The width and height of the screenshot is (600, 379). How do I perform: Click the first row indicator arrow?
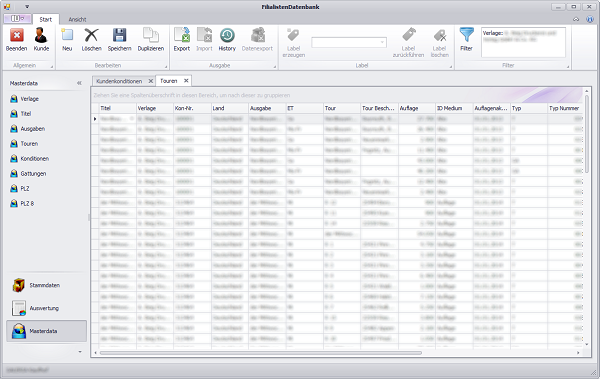pyautogui.click(x=95, y=119)
